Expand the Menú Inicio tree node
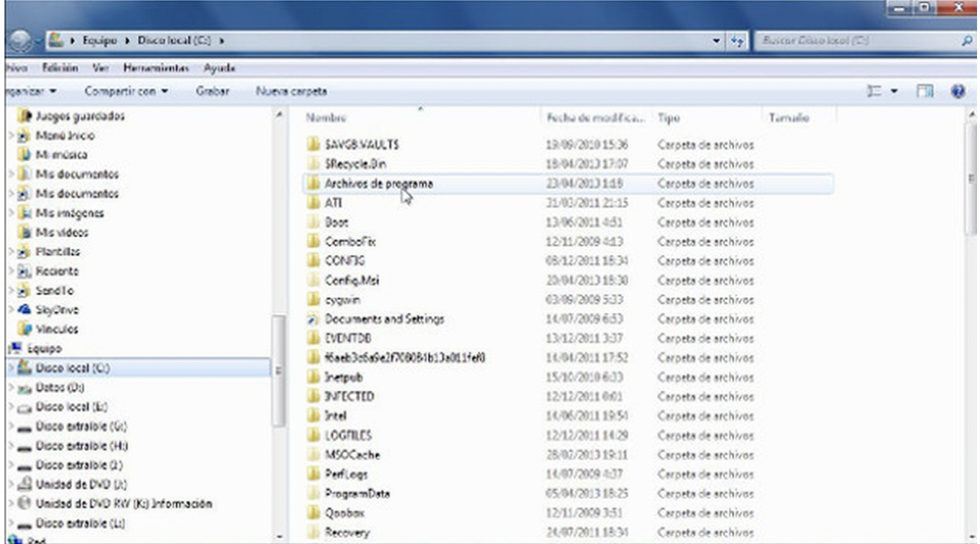 coord(10,135)
